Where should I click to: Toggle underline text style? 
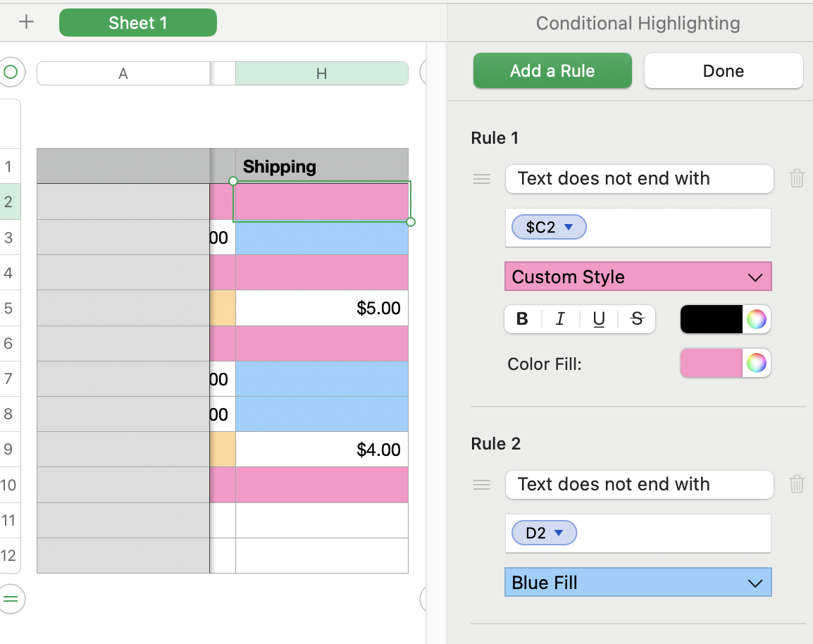click(599, 319)
